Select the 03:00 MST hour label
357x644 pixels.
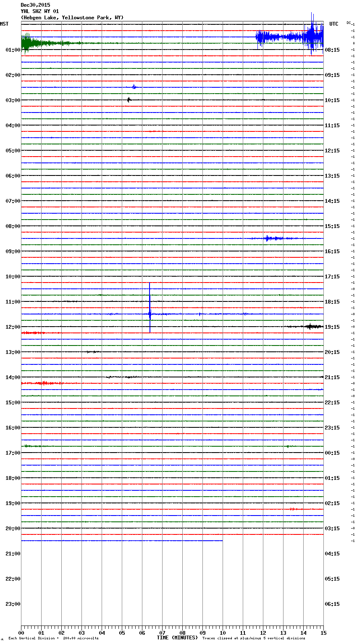pos(13,100)
